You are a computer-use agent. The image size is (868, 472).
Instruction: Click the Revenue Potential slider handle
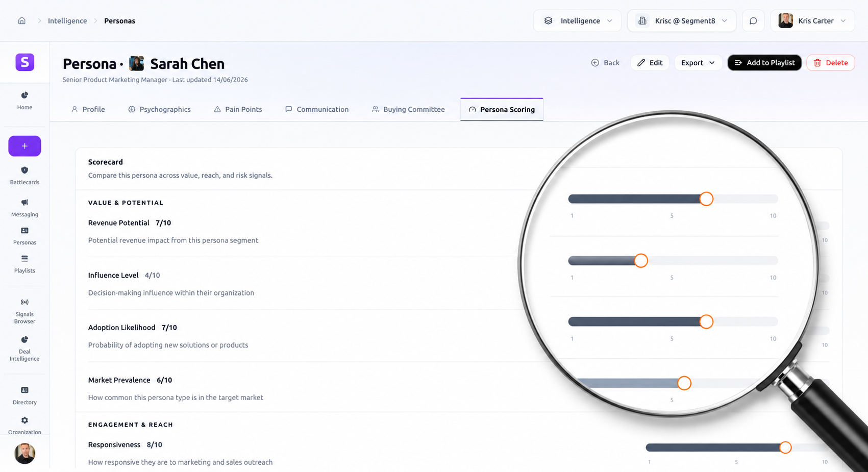coord(706,199)
